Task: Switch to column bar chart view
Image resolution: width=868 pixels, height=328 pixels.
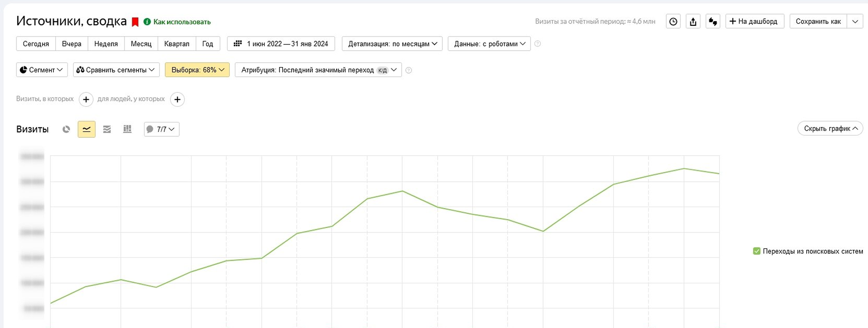Action: click(x=127, y=129)
